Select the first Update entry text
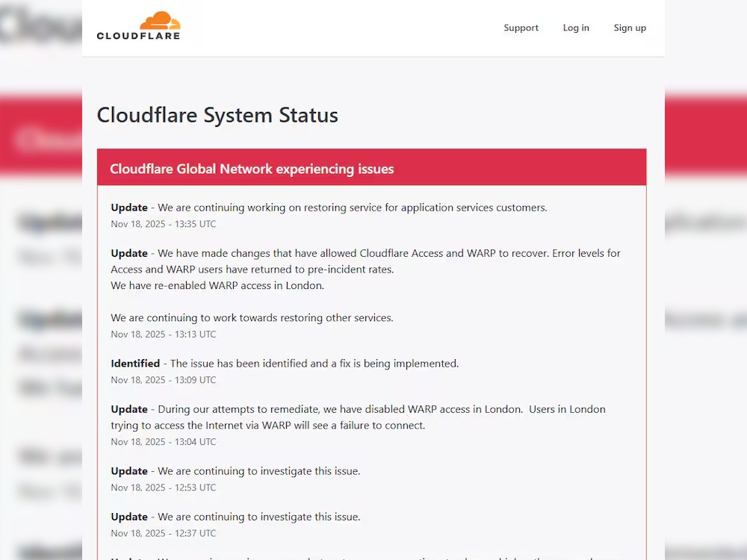Viewport: 747px width, 560px height. click(x=329, y=208)
